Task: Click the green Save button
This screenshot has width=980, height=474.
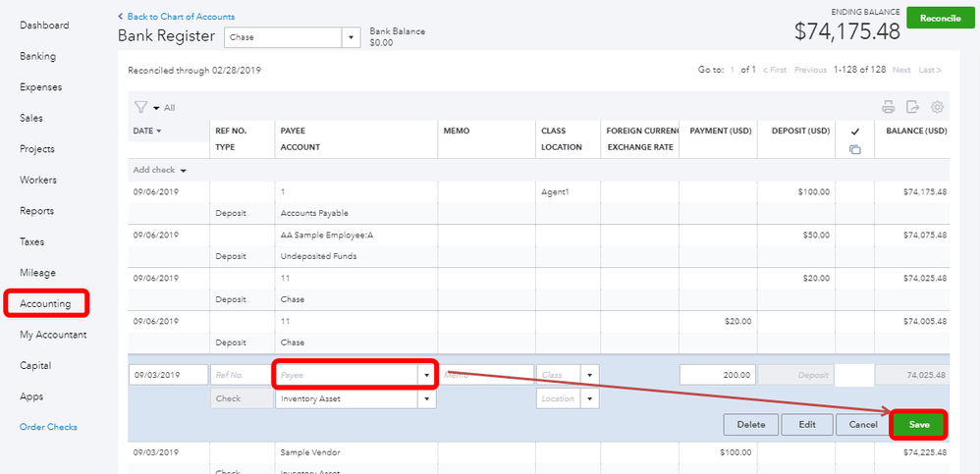Action: 919,424
